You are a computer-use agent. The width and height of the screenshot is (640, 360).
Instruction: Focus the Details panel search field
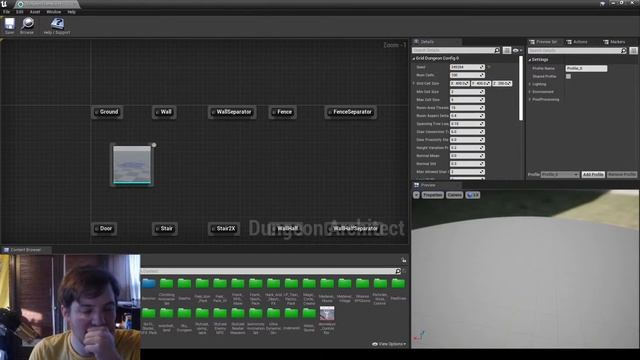(453, 50)
